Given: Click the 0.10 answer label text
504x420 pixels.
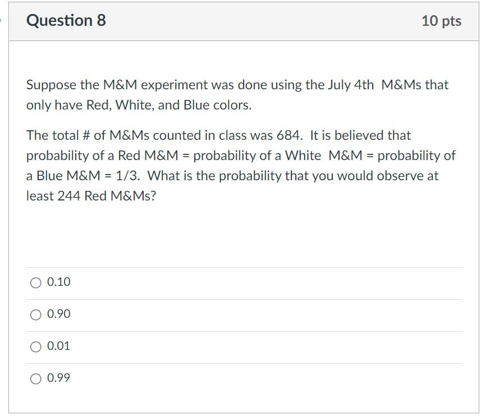Looking at the screenshot, I should point(58,282).
